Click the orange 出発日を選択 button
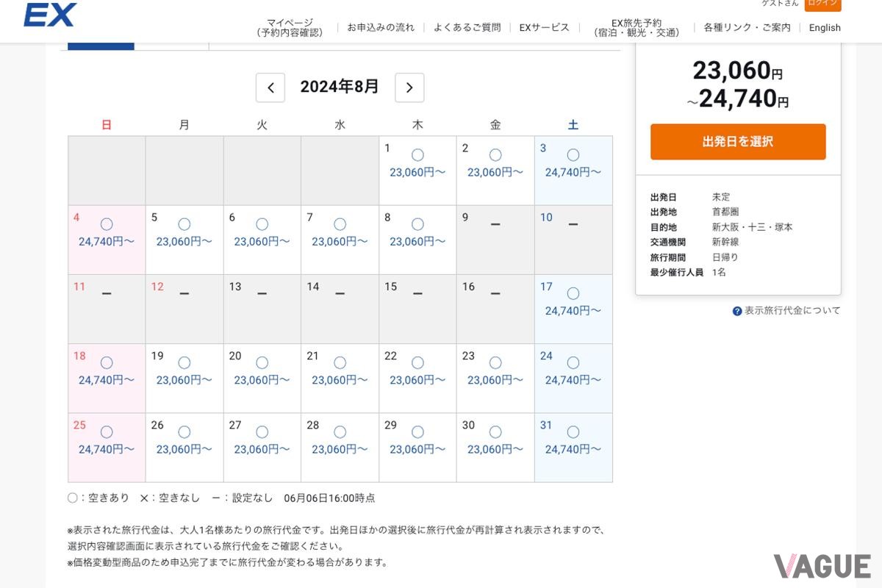The width and height of the screenshot is (882, 588). (x=737, y=142)
